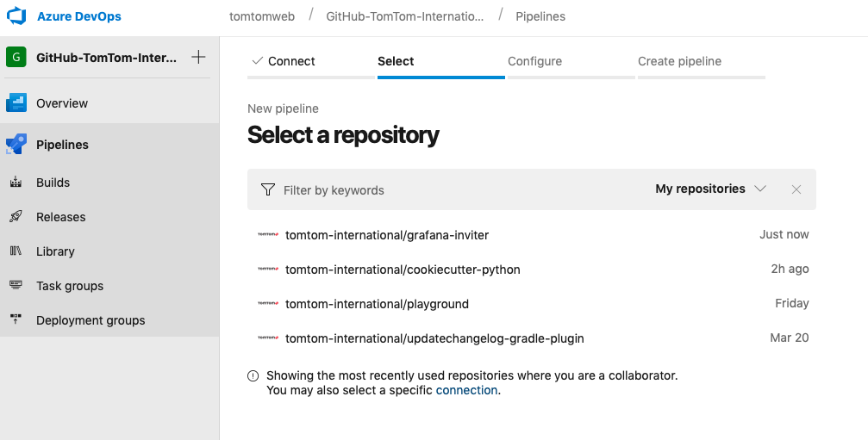Click the checkmark icon on Connect step
This screenshot has width=868, height=440.
pos(257,61)
